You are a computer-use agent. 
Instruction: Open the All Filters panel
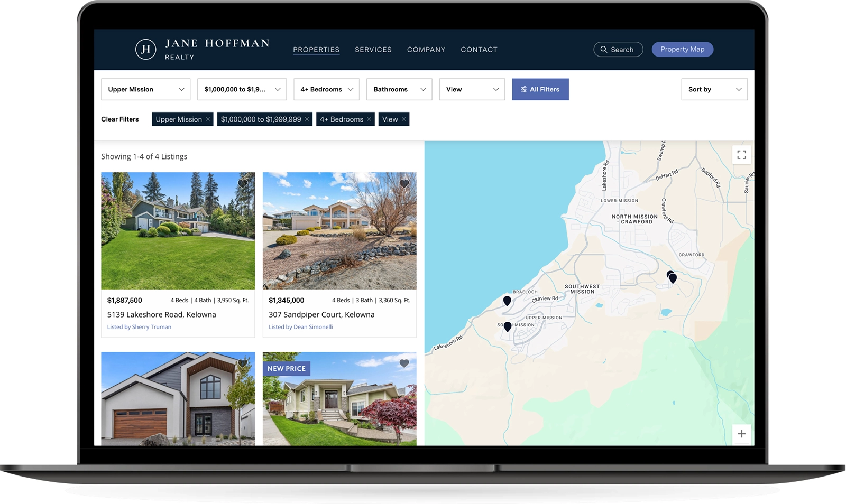540,89
